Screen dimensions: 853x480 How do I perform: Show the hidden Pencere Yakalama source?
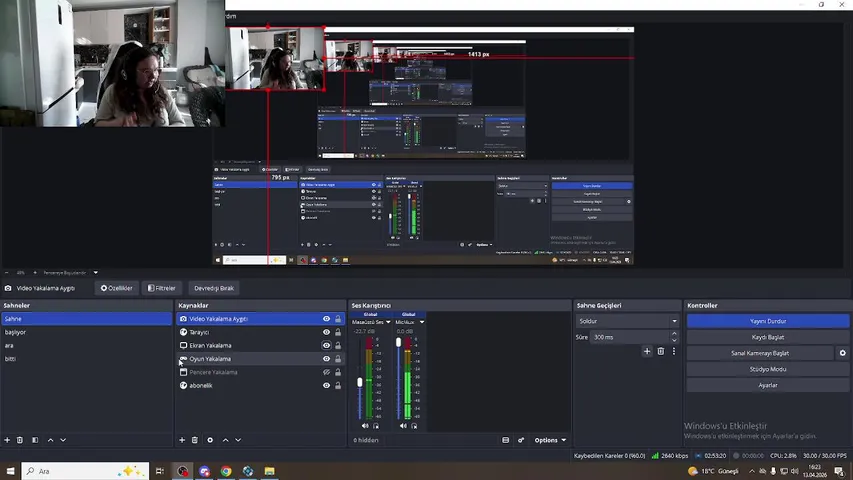pos(326,372)
